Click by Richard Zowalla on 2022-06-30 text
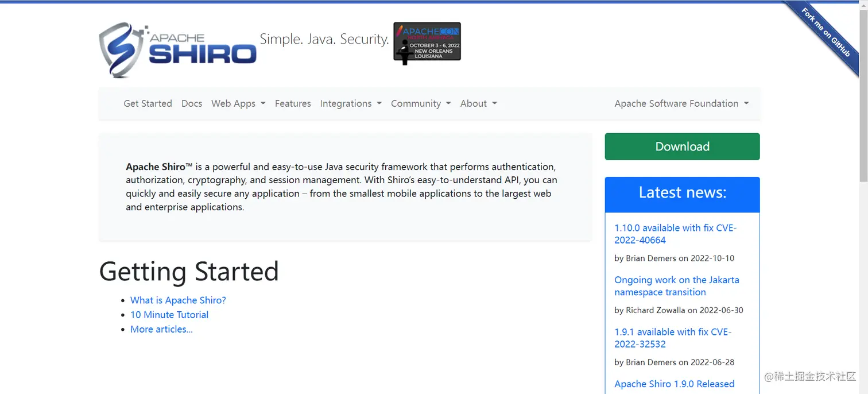Screen dimensions: 868x394 679,310
